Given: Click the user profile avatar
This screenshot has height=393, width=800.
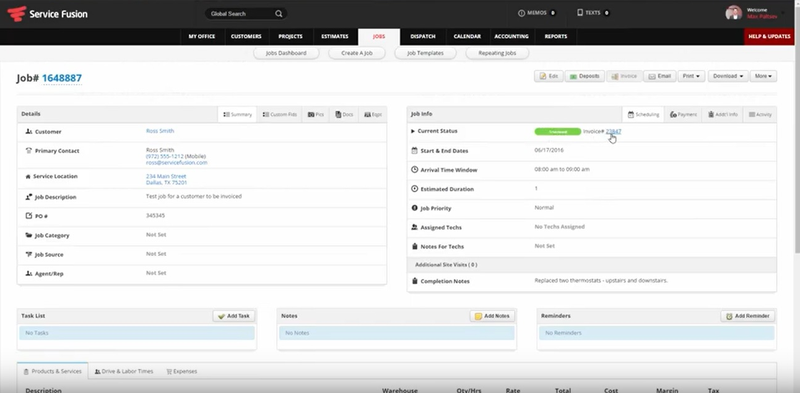Looking at the screenshot, I should click(x=734, y=13).
